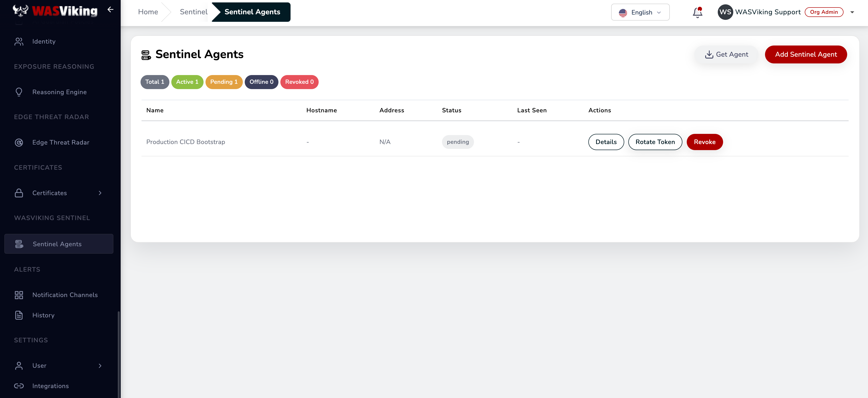Filter by Offline 0 badge
868x398 pixels.
click(x=261, y=82)
